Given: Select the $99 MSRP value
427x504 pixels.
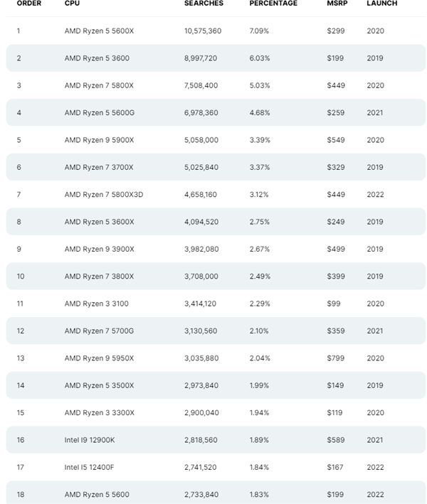Looking at the screenshot, I should point(334,304).
